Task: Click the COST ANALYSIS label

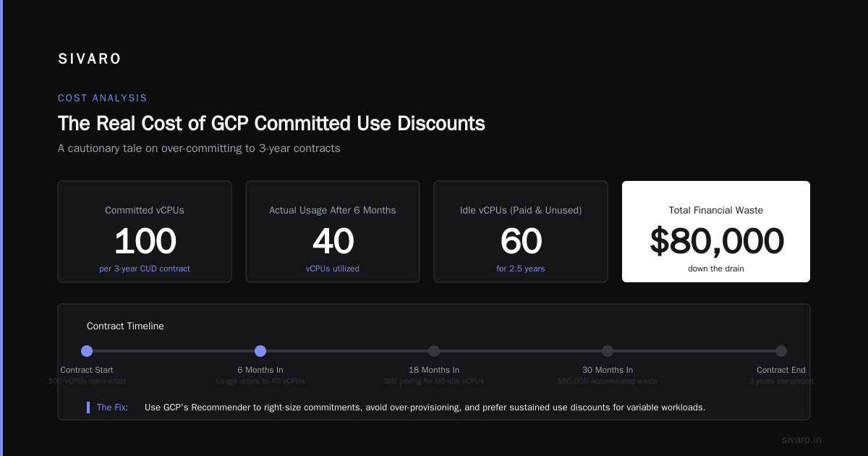Action: [x=103, y=98]
